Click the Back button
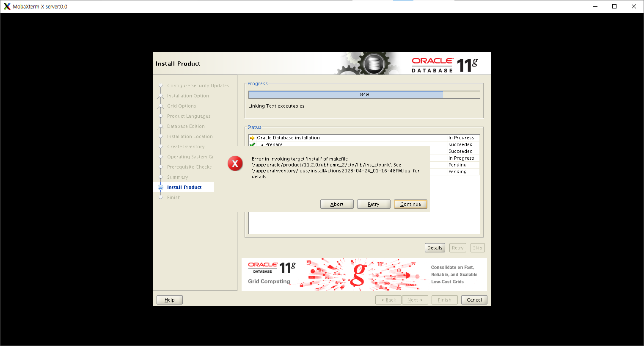 388,300
